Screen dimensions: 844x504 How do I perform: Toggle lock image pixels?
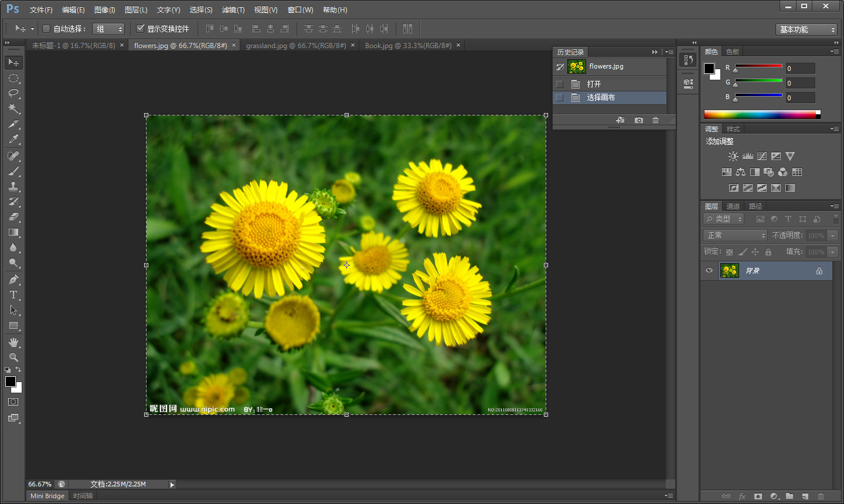click(x=742, y=252)
